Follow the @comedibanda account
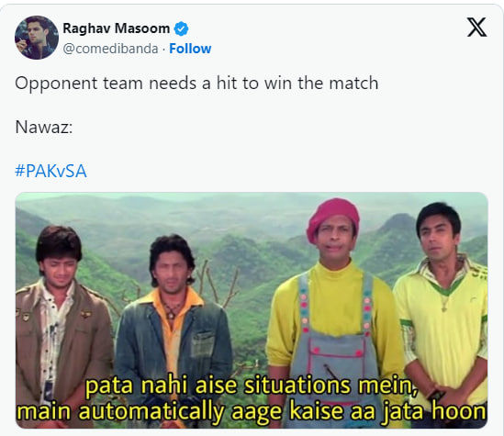Image resolution: width=504 pixels, height=436 pixels. pyautogui.click(x=190, y=49)
